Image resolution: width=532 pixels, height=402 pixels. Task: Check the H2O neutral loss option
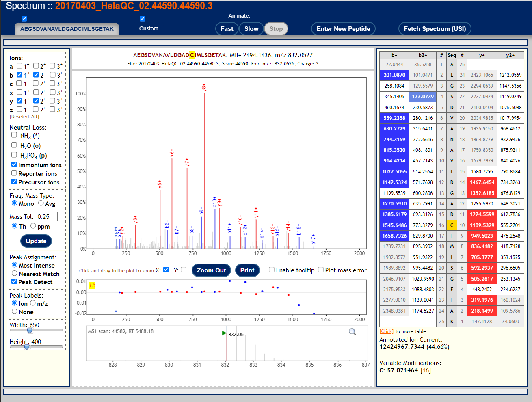tap(14, 145)
